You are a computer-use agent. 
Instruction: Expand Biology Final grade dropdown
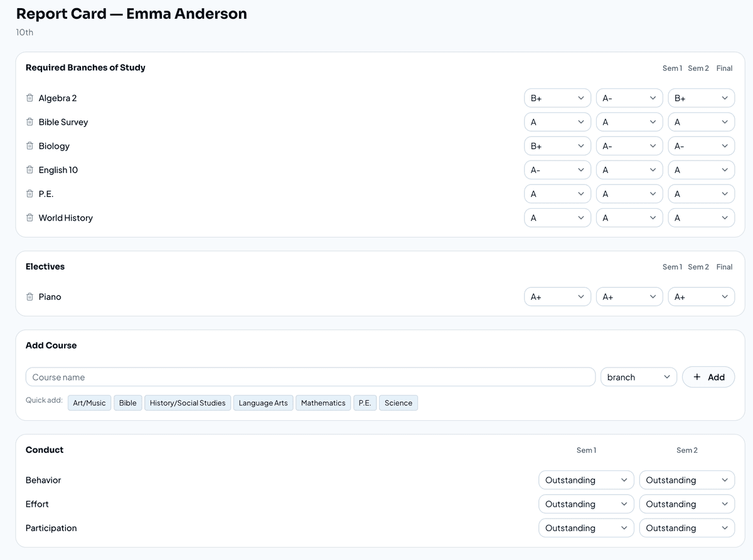click(701, 146)
